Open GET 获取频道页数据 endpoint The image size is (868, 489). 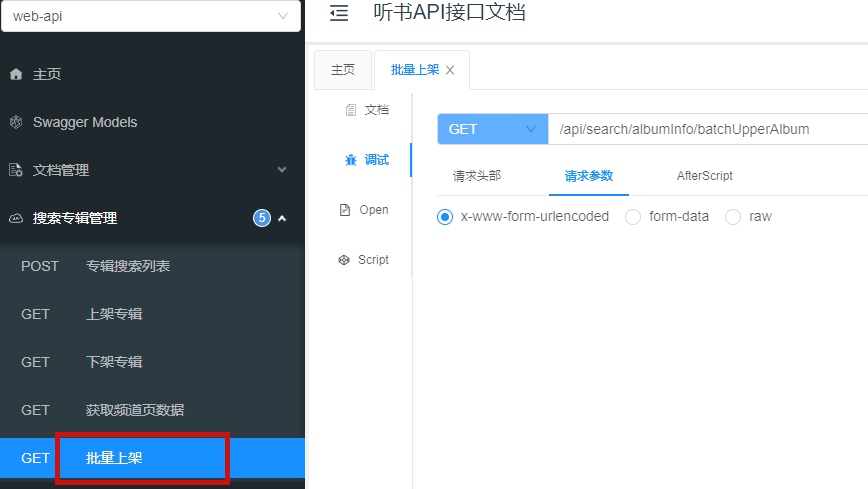click(152, 410)
